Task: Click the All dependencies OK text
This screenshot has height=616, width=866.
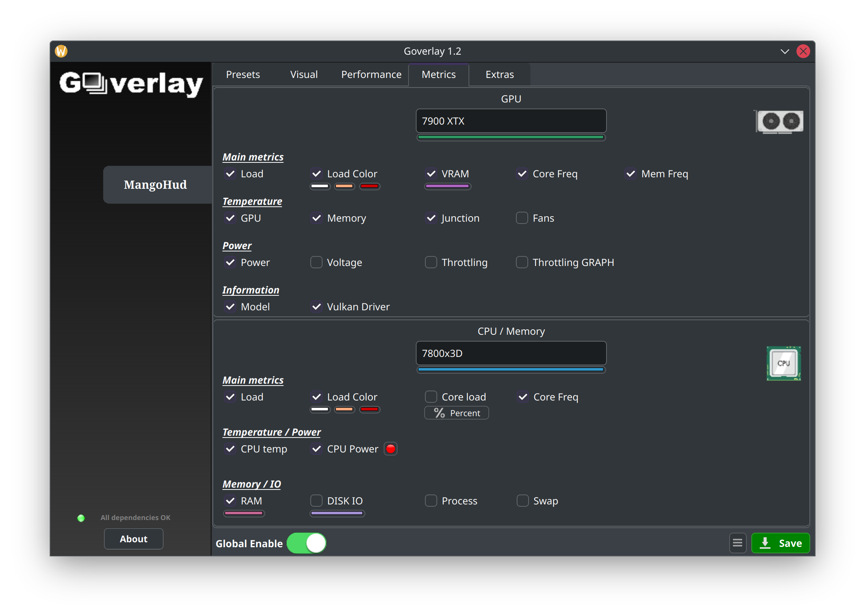Action: tap(135, 518)
